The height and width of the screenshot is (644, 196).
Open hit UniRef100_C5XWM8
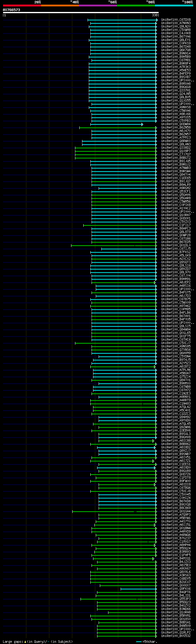[176, 30]
